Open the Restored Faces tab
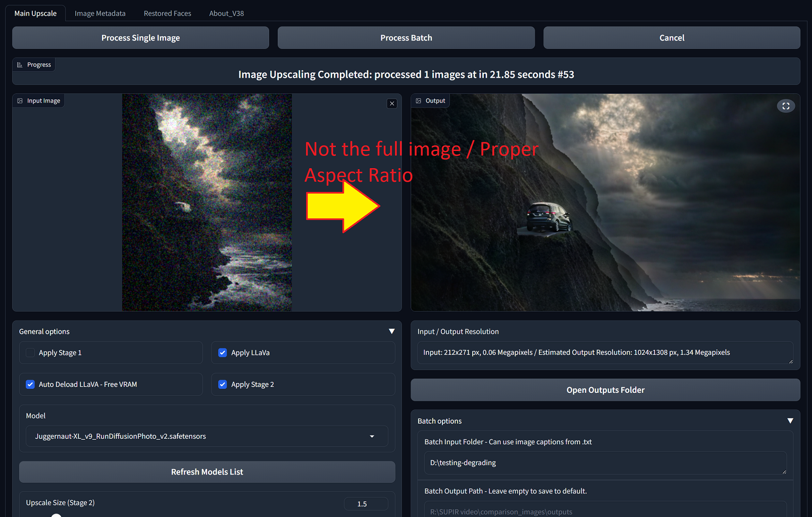 tap(167, 13)
